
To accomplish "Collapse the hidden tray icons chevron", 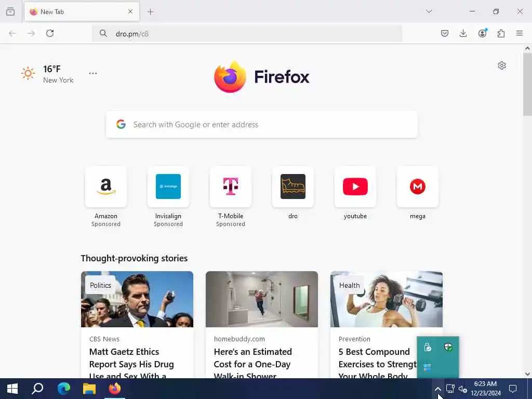I will tap(437, 389).
